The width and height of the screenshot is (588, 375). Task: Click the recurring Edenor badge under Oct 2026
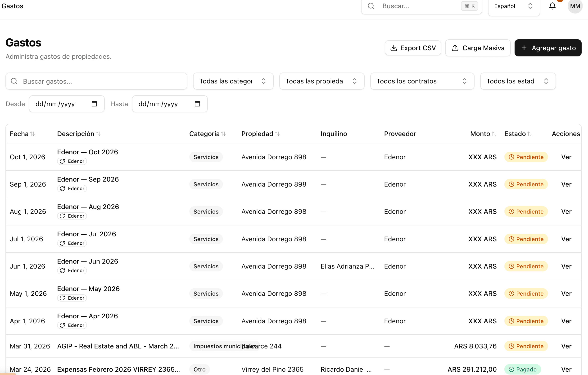point(72,161)
